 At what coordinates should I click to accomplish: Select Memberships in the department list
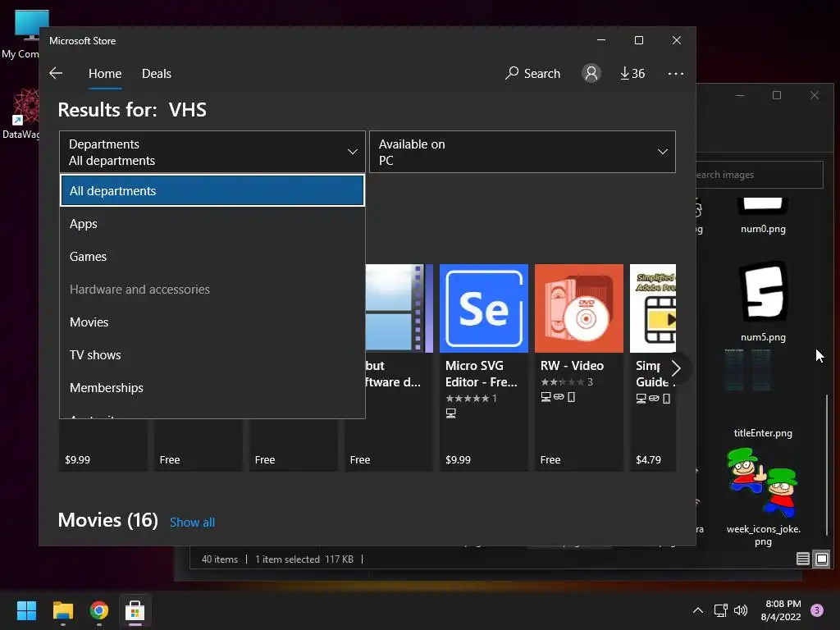(212, 387)
